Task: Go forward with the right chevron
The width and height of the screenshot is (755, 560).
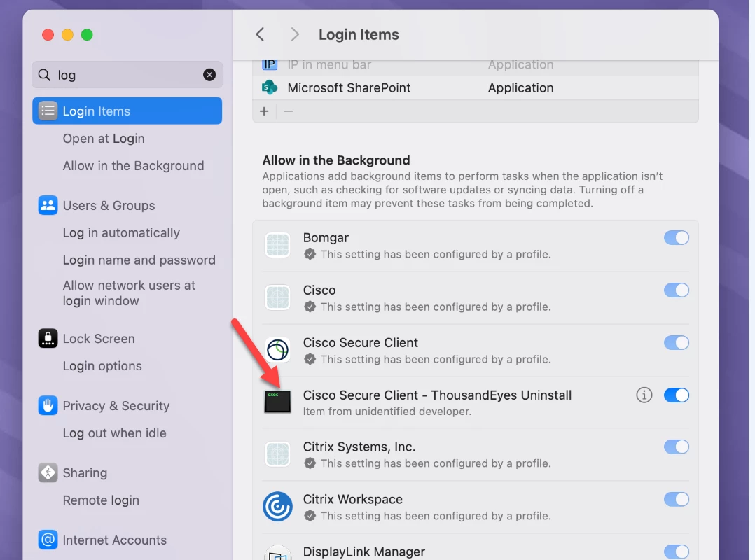Action: coord(295,34)
